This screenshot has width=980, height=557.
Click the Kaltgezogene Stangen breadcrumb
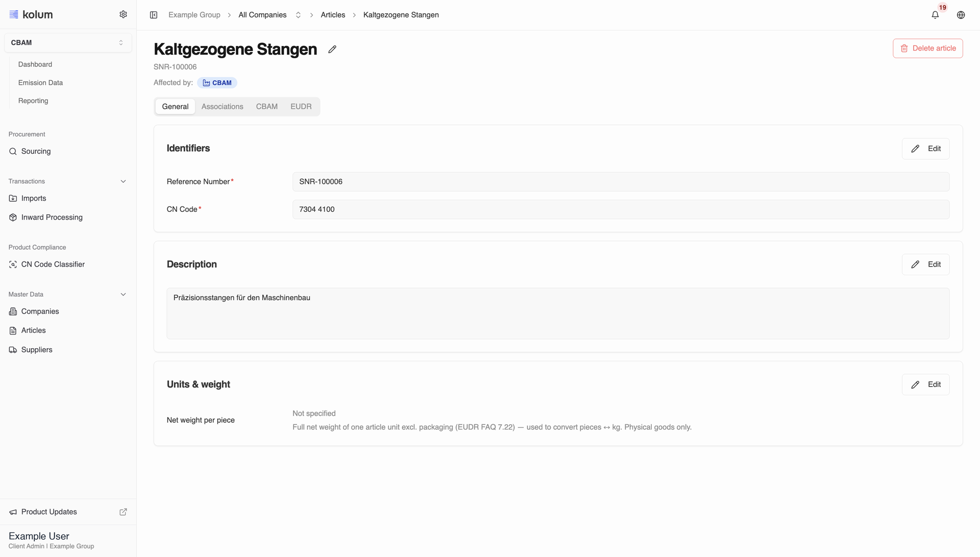[x=401, y=15]
